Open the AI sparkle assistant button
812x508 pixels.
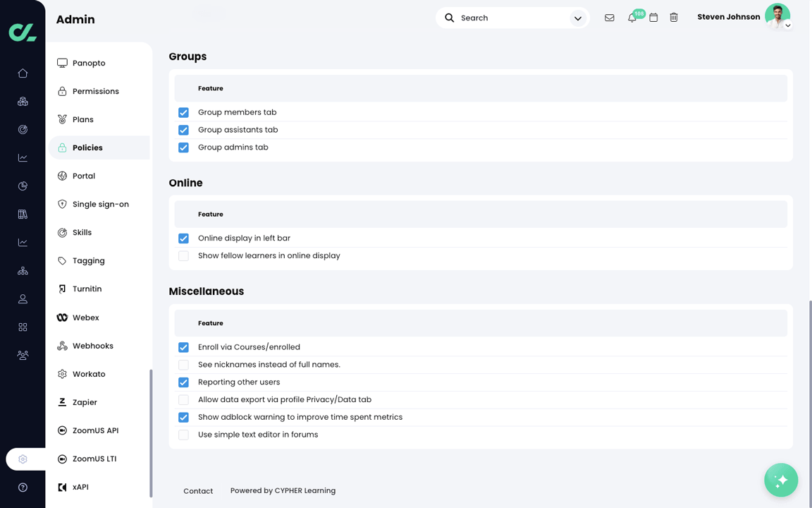click(781, 480)
